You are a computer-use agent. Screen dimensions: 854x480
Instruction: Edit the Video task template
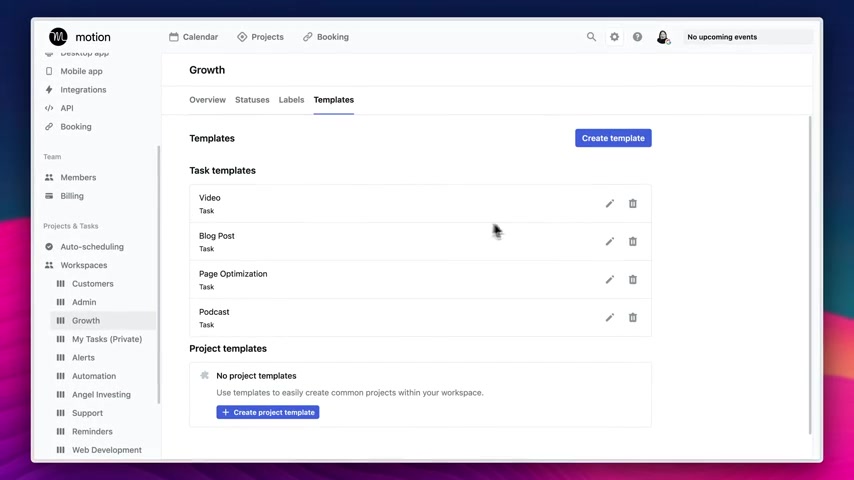click(x=609, y=203)
